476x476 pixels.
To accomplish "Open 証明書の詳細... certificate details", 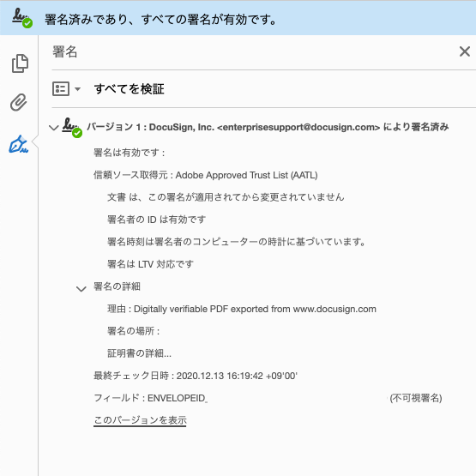I will pos(139,353).
